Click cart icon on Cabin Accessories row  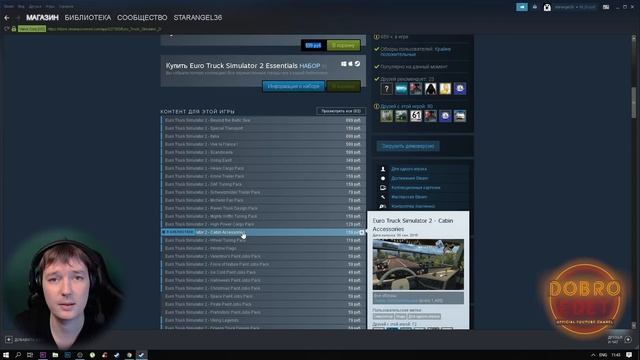[362, 232]
